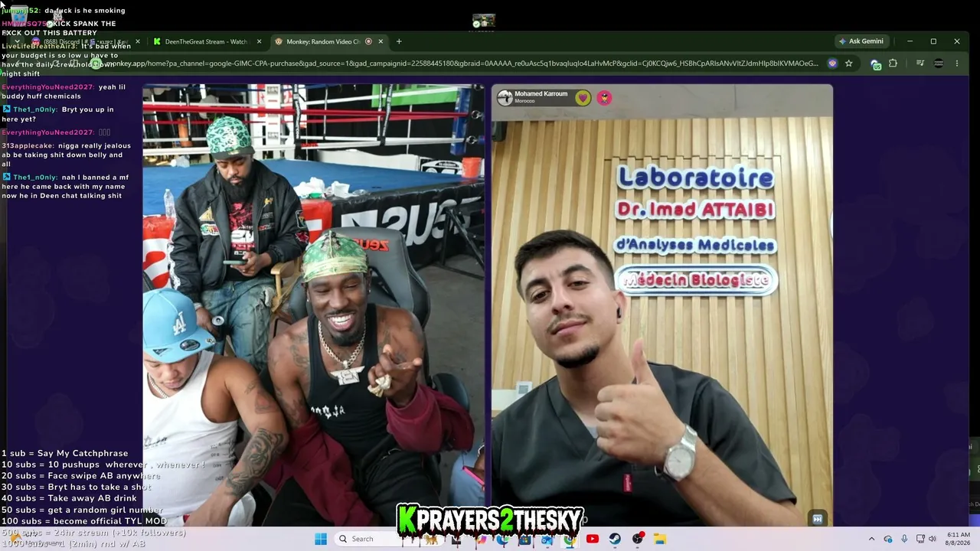Click the microphone icon in system tray
The height and width of the screenshot is (551, 980).
(904, 539)
